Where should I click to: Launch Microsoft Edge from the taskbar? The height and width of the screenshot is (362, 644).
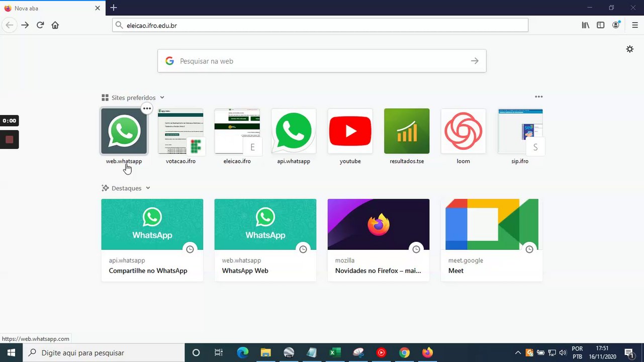coord(243,352)
